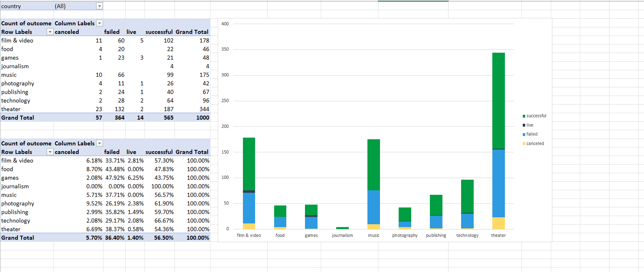
Task: Click the green segment of theater bar
Action: click(x=498, y=100)
